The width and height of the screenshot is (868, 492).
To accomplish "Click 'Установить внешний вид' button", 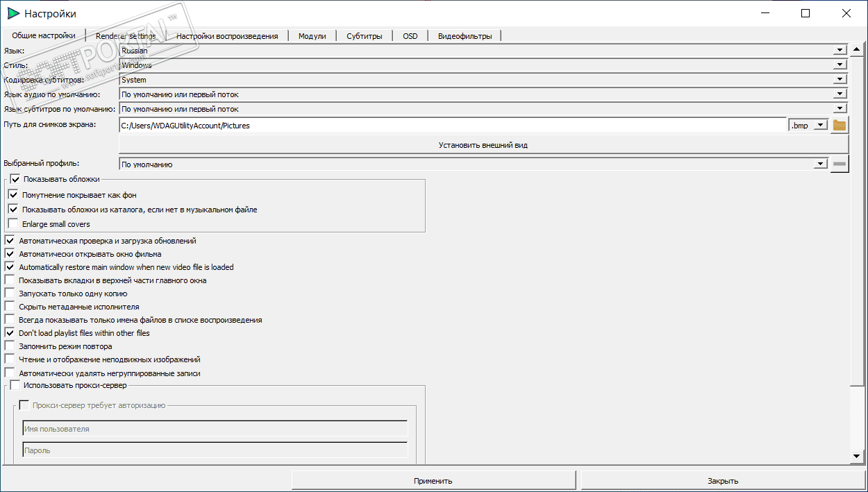I will click(483, 145).
